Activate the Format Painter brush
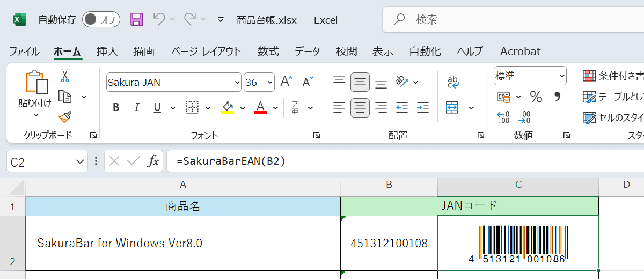This screenshot has width=644, height=279. [65, 116]
